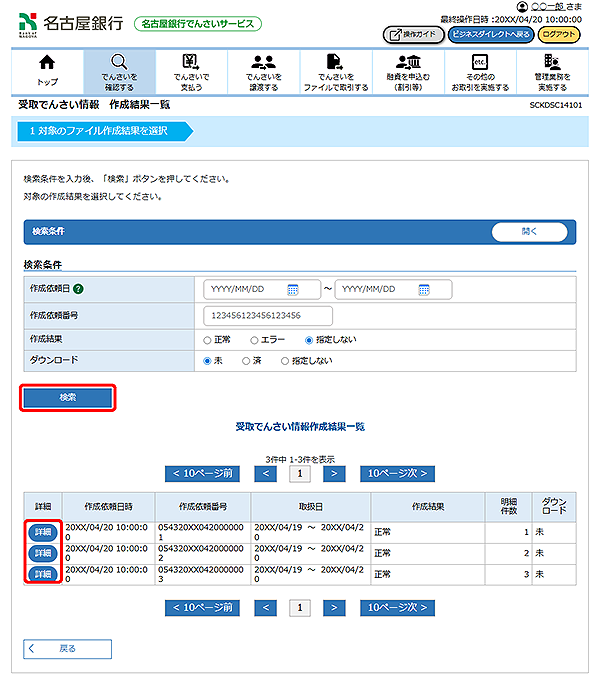This screenshot has height=679, width=600.
Task: Select 正常 radio for 作成結果
Action: click(x=208, y=340)
